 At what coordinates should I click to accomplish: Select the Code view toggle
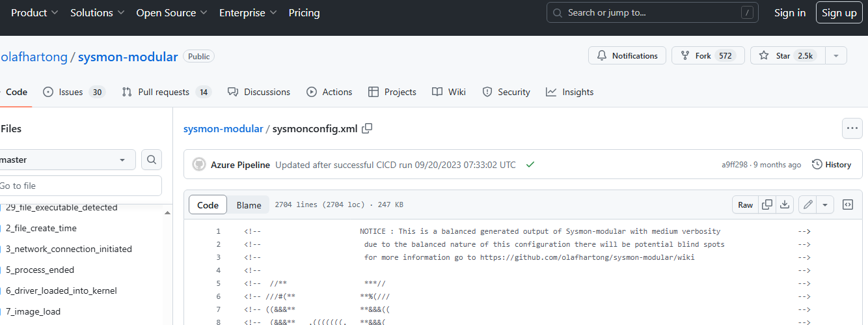(x=208, y=205)
